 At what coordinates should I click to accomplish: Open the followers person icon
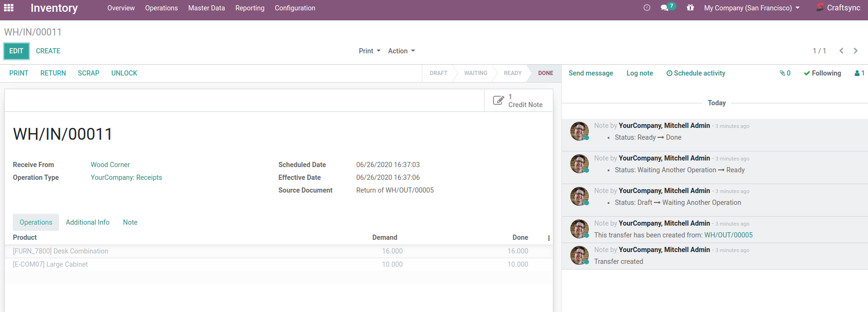click(x=859, y=73)
